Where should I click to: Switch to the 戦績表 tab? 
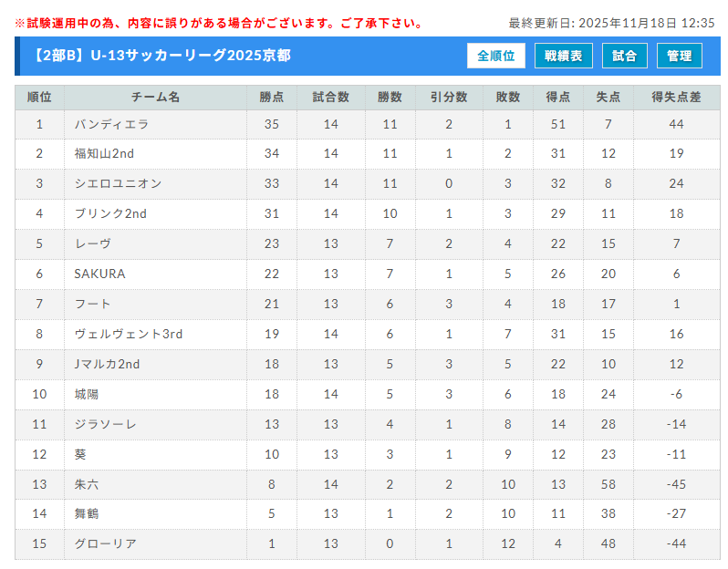[x=564, y=56]
